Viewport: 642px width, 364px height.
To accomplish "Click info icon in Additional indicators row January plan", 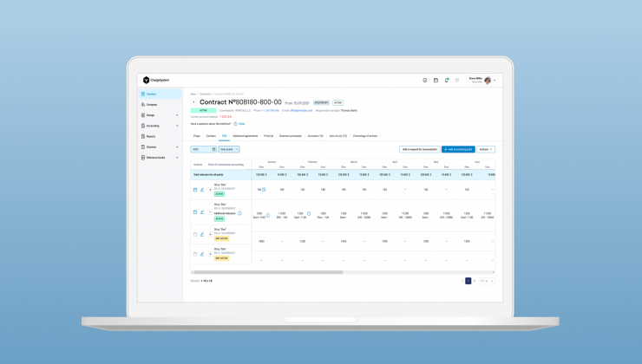I will coord(268,215).
